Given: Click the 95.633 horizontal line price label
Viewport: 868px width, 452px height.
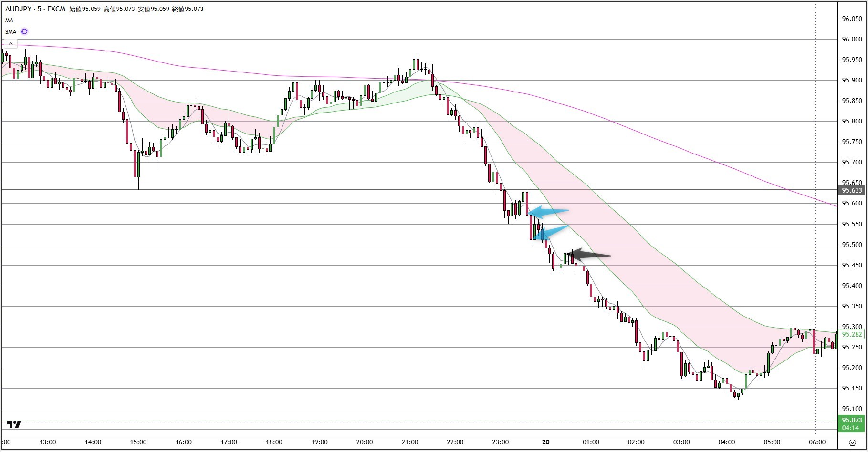Looking at the screenshot, I should click(x=852, y=190).
